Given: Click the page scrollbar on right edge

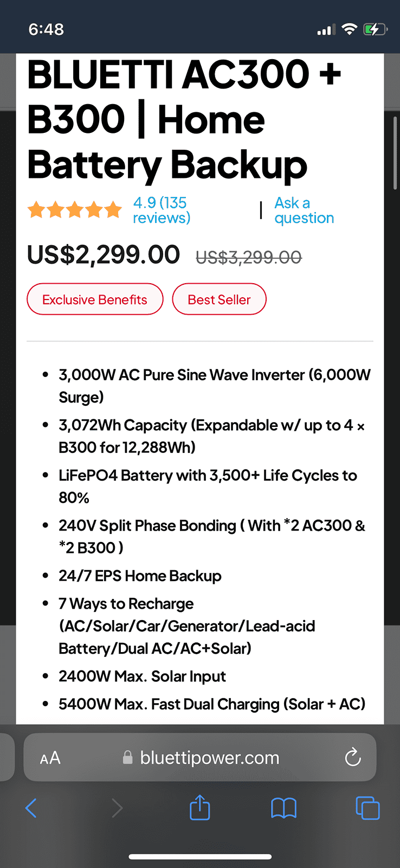Looking at the screenshot, I should pyautogui.click(x=396, y=153).
